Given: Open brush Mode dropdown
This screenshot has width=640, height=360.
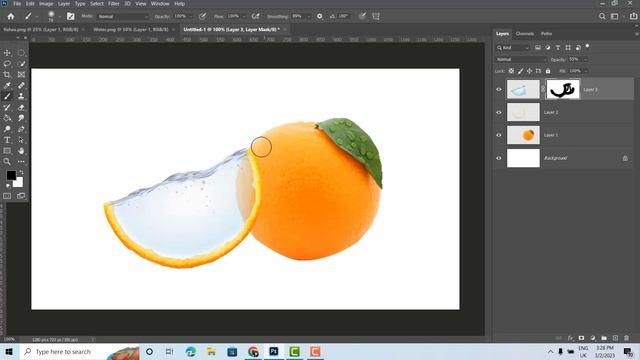Looking at the screenshot, I should click(123, 16).
